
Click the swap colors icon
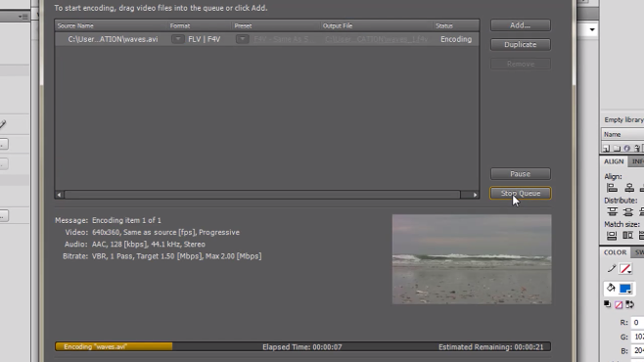[x=629, y=304]
